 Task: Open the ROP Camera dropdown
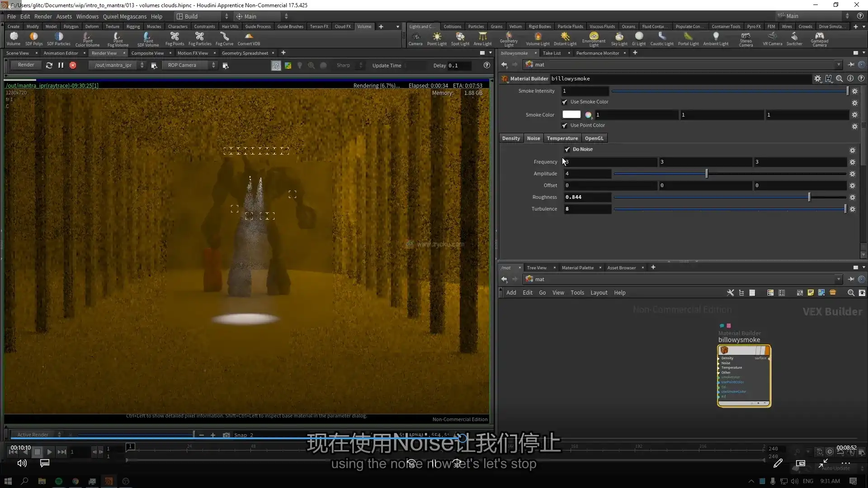[213, 65]
